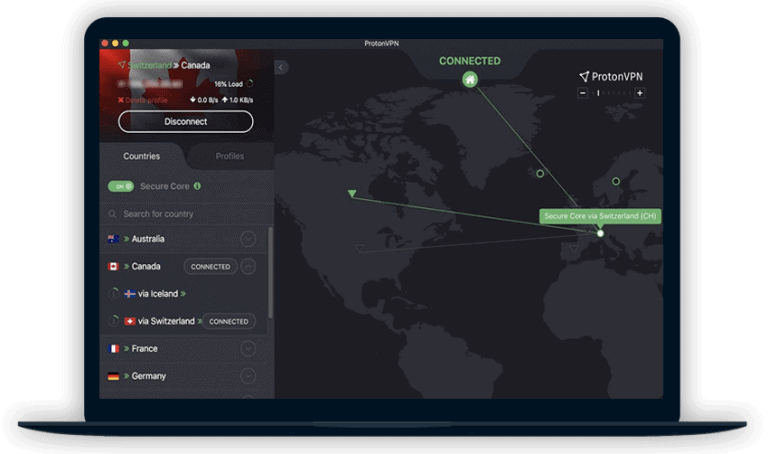Click the 16% Load indicator icon
This screenshot has width=768, height=454.
pyautogui.click(x=250, y=84)
